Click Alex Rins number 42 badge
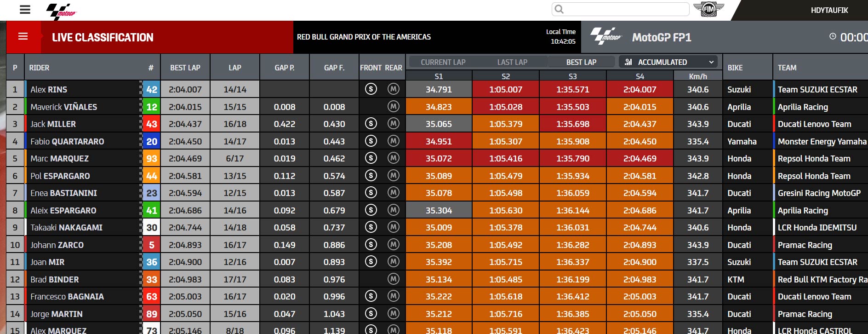 point(152,89)
